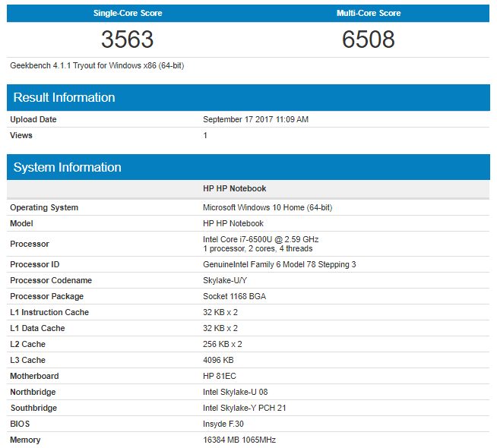497x448 pixels.
Task: Click the Model label
Action: click(21, 223)
